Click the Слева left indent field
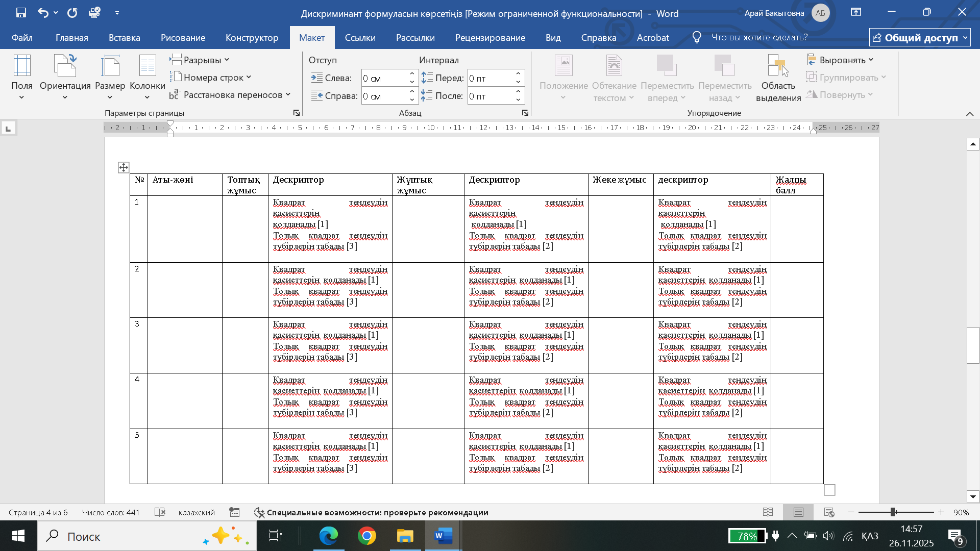 coord(384,78)
